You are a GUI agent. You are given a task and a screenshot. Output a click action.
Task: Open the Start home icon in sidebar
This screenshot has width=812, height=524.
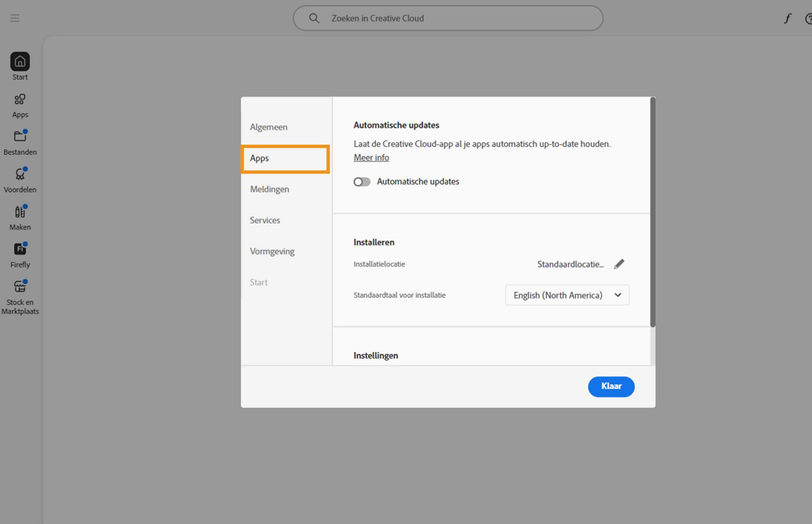pos(20,62)
